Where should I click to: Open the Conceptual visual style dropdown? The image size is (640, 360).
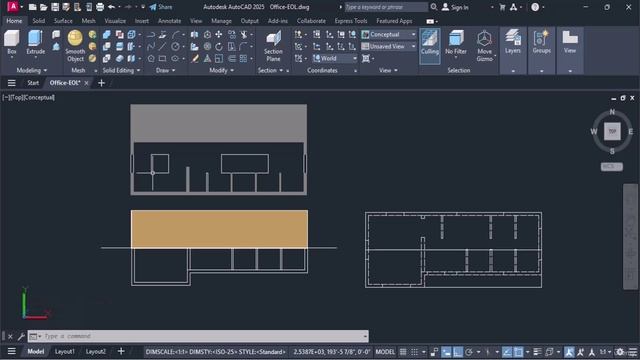(389, 35)
